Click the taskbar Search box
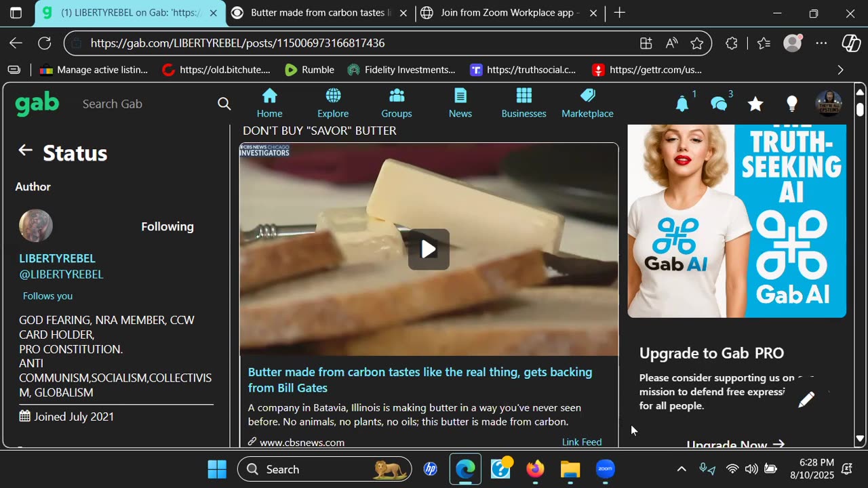Screen dimensions: 868x488 click(x=324, y=469)
